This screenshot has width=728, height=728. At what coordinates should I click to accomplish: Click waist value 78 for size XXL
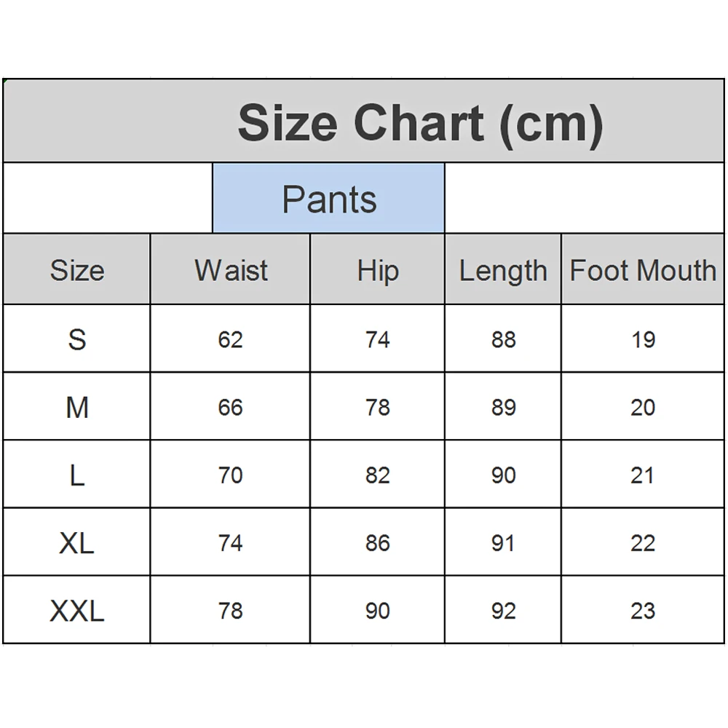(x=231, y=611)
